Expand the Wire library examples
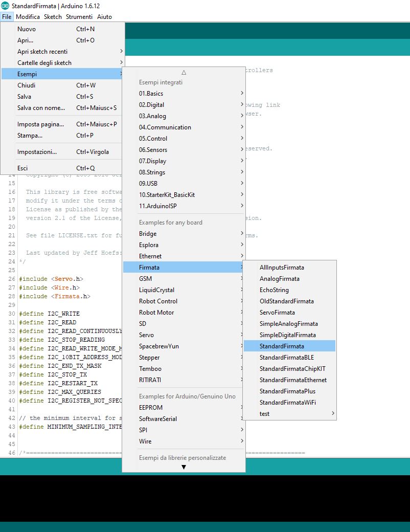Image resolution: width=410 pixels, height=532 pixels. pos(184,441)
